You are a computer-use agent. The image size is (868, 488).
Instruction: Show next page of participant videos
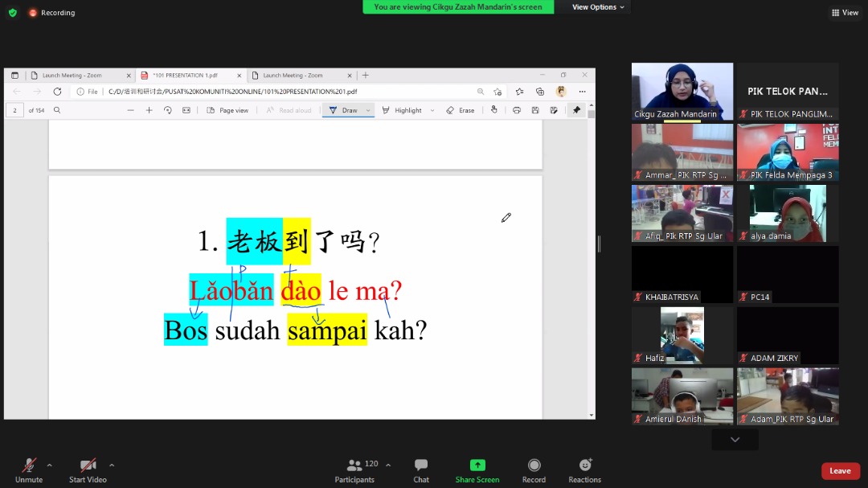pos(735,440)
